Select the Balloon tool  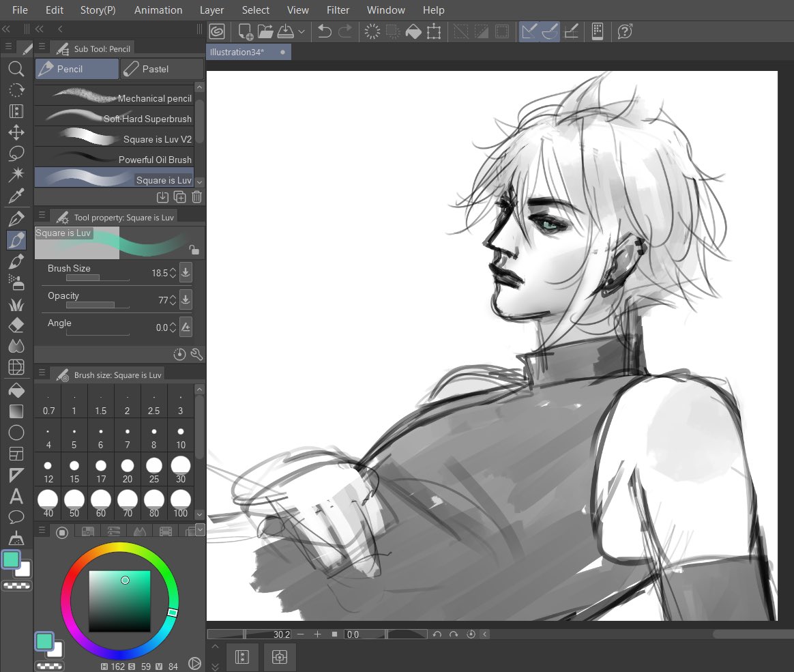pyautogui.click(x=16, y=517)
